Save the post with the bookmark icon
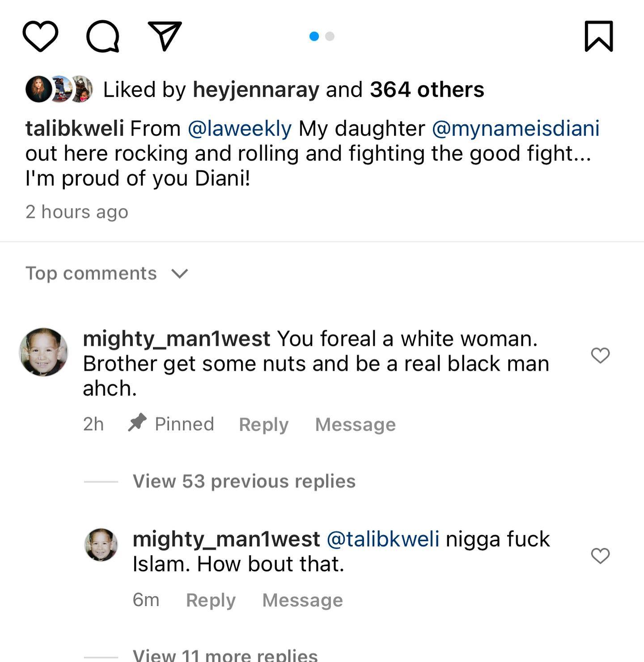The image size is (644, 662). [x=598, y=36]
